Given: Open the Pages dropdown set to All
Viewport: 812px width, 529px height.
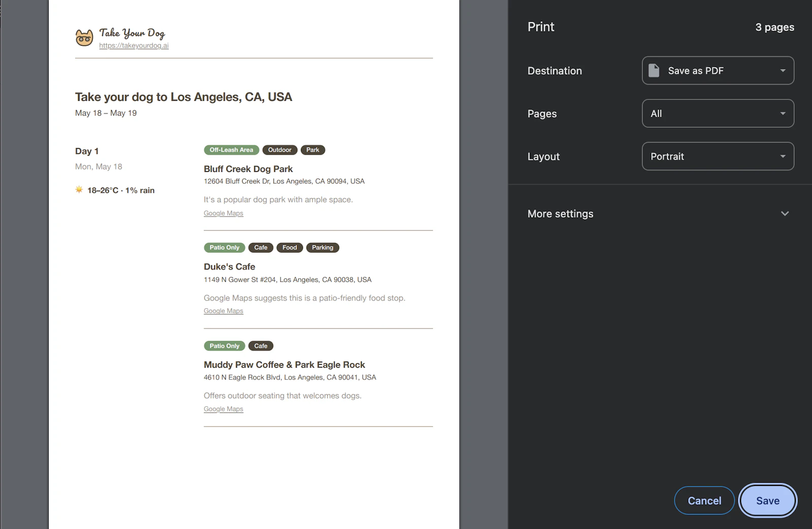Looking at the screenshot, I should point(718,114).
